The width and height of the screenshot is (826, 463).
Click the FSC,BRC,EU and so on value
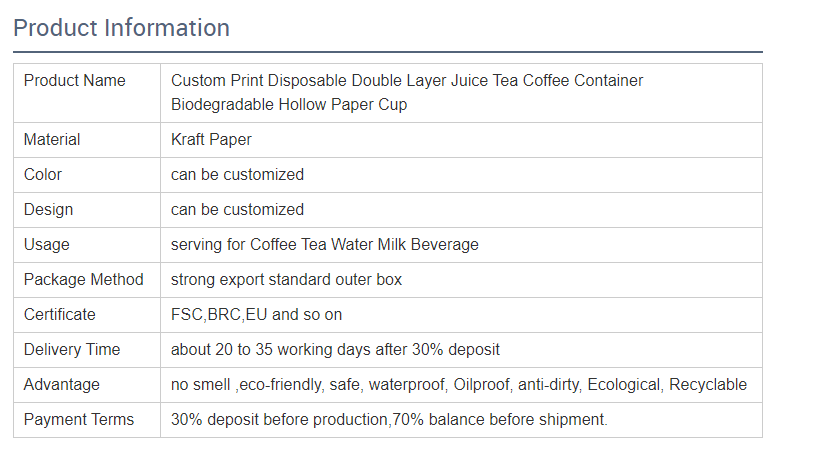[x=257, y=314]
